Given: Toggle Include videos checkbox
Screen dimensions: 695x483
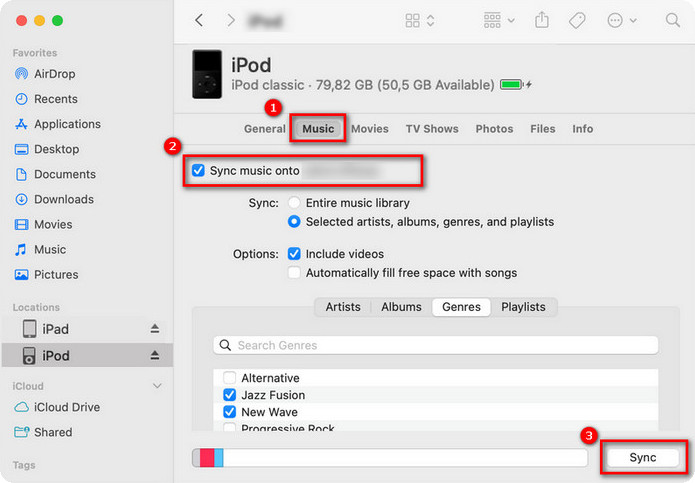Looking at the screenshot, I should coord(294,253).
